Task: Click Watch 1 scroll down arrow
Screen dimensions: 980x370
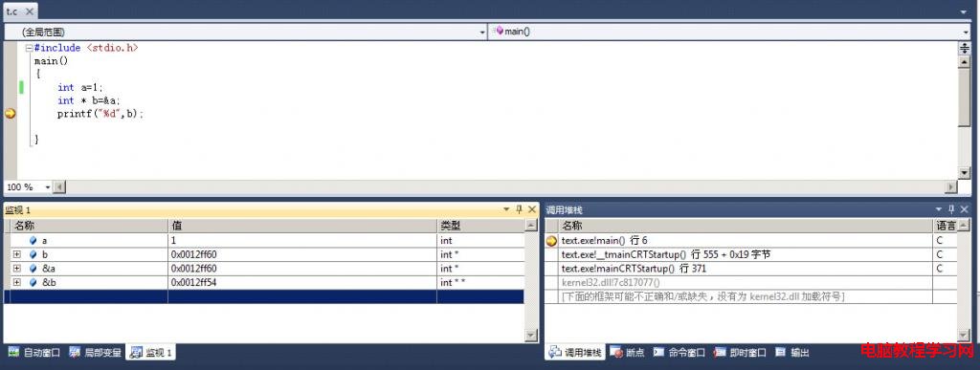Action: click(531, 336)
